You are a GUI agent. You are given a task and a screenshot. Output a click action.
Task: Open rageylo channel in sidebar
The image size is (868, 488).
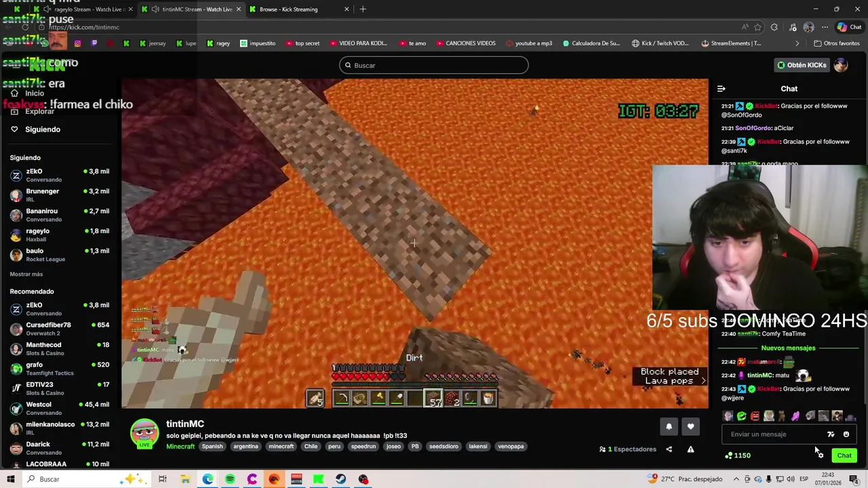60,235
